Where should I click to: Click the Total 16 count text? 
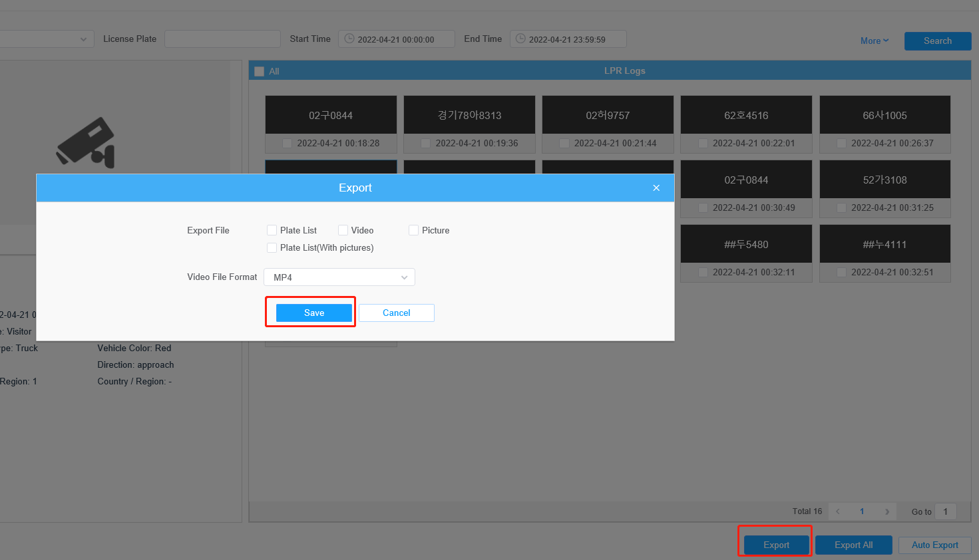point(807,511)
